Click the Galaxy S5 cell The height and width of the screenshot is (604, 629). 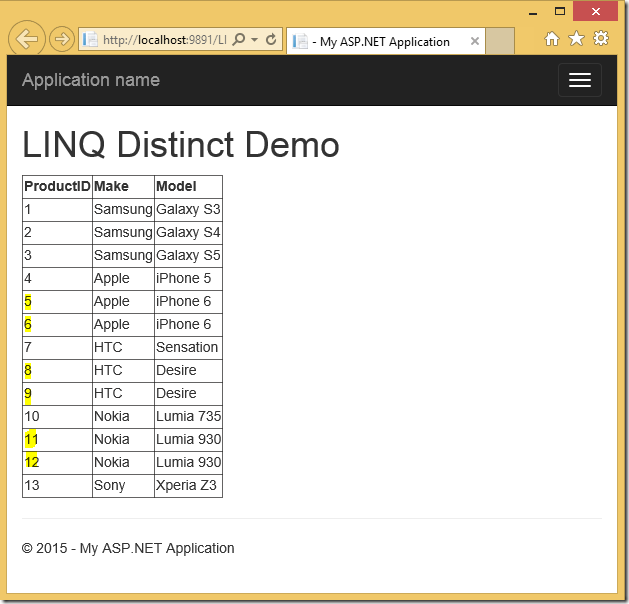point(188,255)
